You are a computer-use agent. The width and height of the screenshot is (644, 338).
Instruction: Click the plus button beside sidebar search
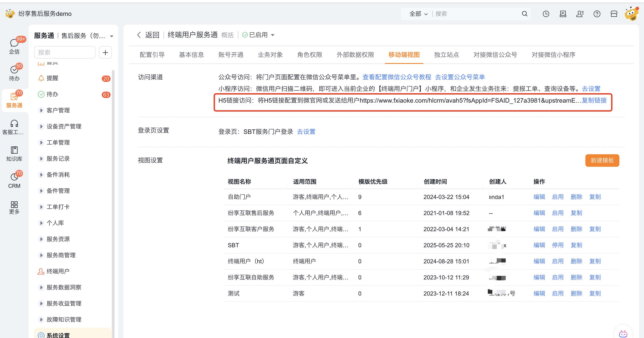pos(105,53)
